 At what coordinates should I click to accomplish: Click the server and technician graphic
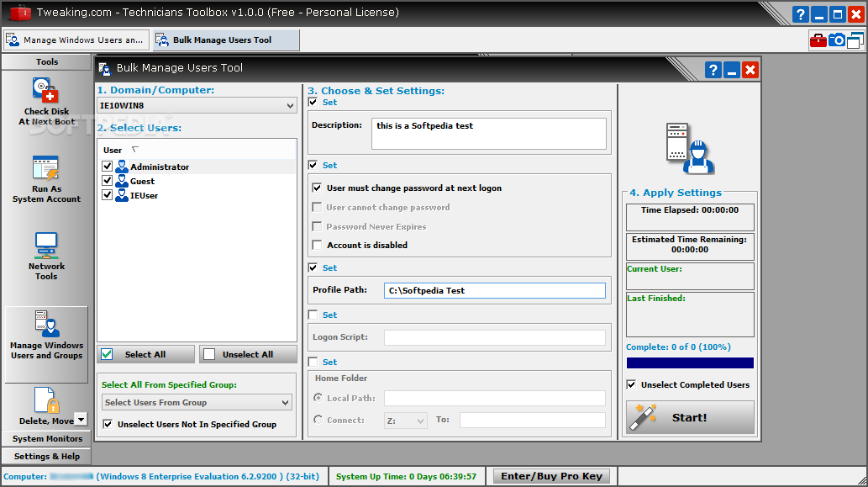(690, 149)
